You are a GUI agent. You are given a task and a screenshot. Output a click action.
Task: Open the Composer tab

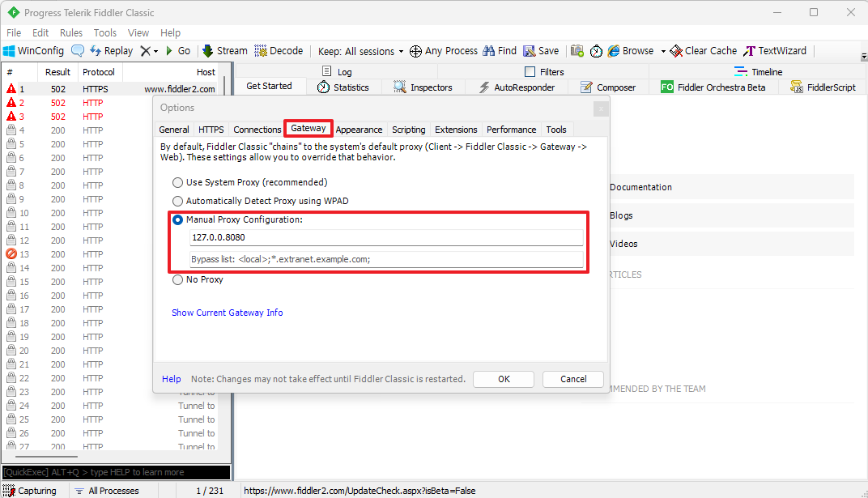tap(608, 87)
